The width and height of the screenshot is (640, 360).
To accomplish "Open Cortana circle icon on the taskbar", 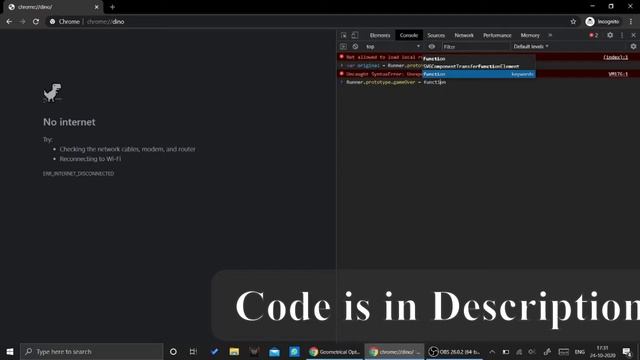I will [x=173, y=351].
